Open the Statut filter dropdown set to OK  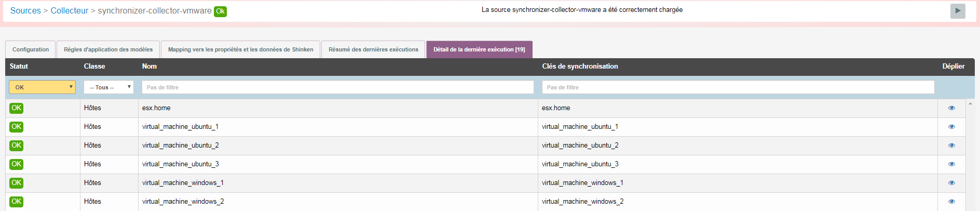42,87
